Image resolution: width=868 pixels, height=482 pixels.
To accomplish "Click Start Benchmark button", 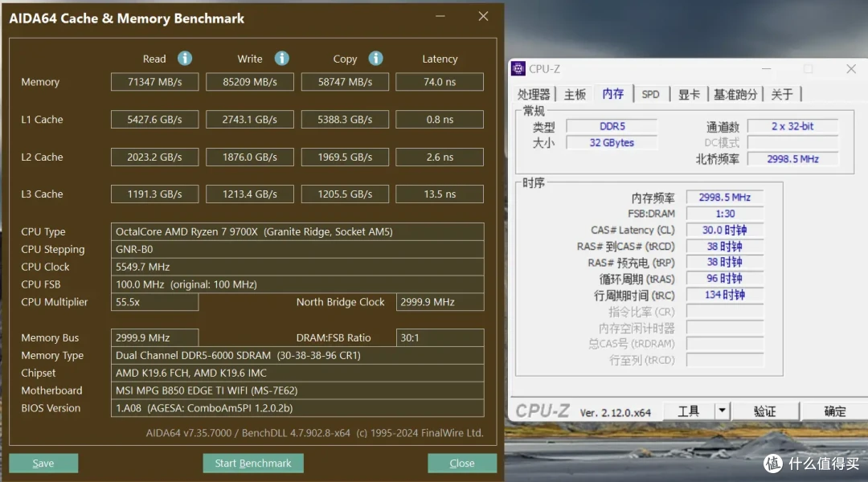I will point(253,464).
